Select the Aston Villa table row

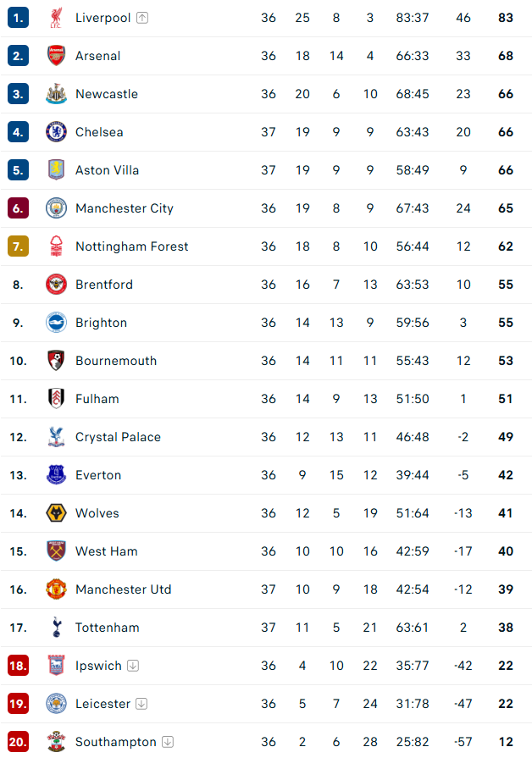click(266, 170)
